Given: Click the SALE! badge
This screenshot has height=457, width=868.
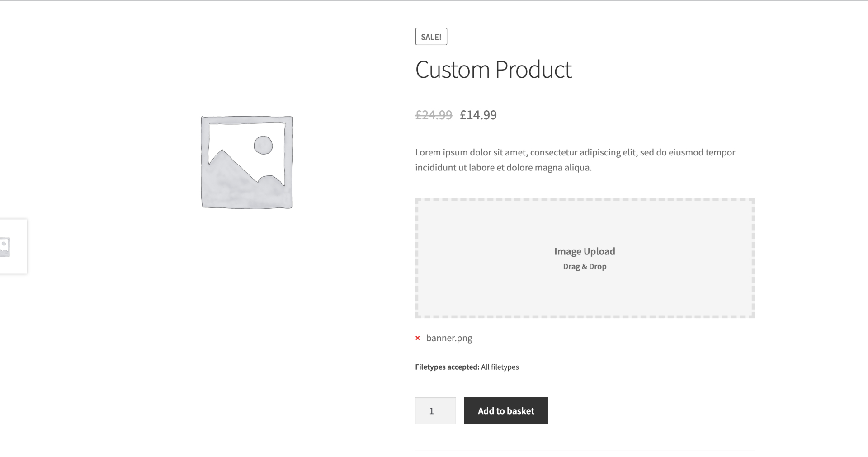Looking at the screenshot, I should click(431, 37).
